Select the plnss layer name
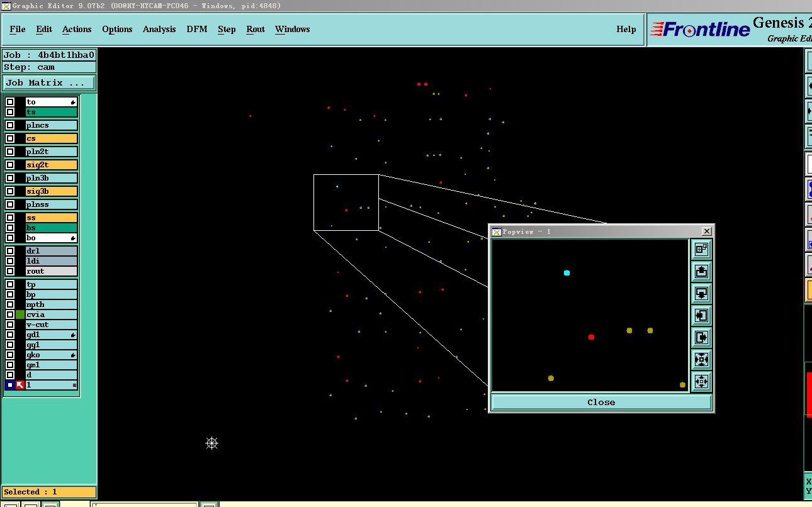812x507 pixels. tap(52, 204)
